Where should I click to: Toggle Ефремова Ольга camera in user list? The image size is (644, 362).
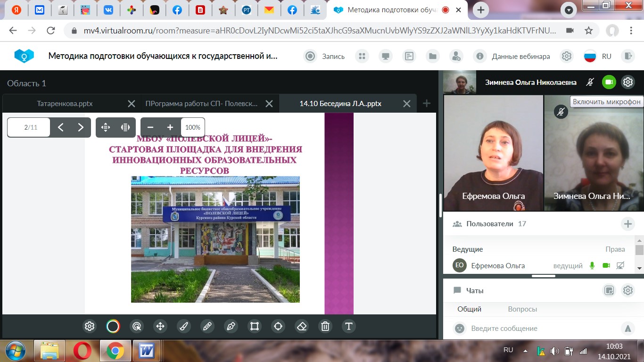[x=606, y=266]
